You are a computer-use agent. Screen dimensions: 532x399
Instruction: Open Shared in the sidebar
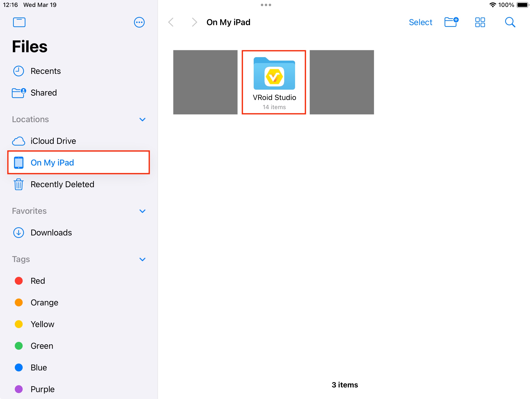click(79, 93)
